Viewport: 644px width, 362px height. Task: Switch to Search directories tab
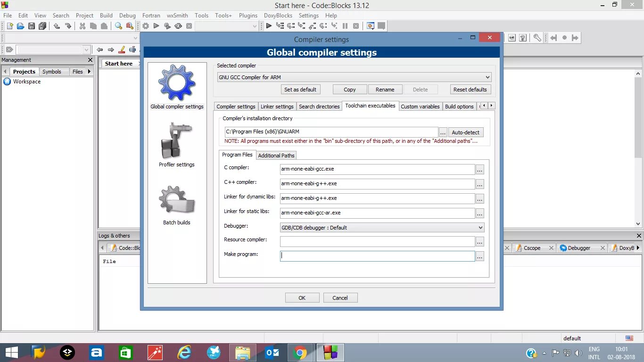319,107
